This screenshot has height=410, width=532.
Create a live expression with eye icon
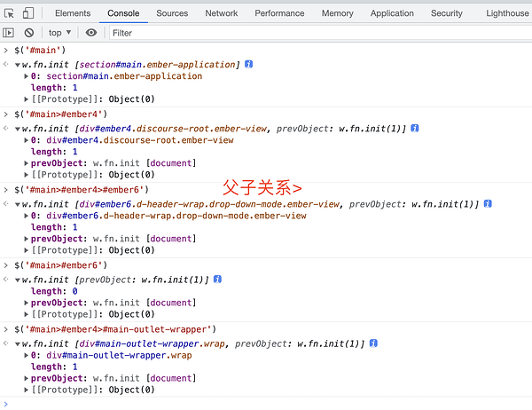click(91, 33)
